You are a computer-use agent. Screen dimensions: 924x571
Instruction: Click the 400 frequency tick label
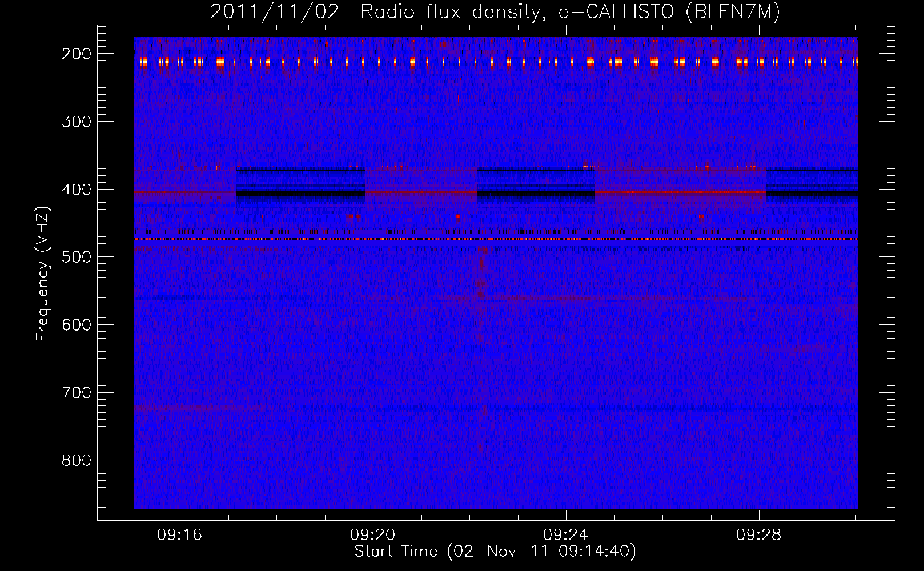[x=77, y=190]
